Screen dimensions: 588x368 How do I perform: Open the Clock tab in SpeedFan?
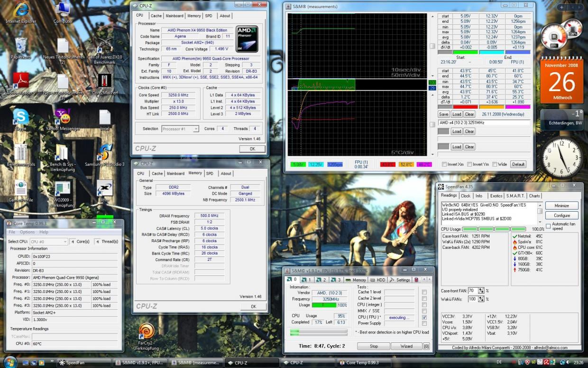466,196
